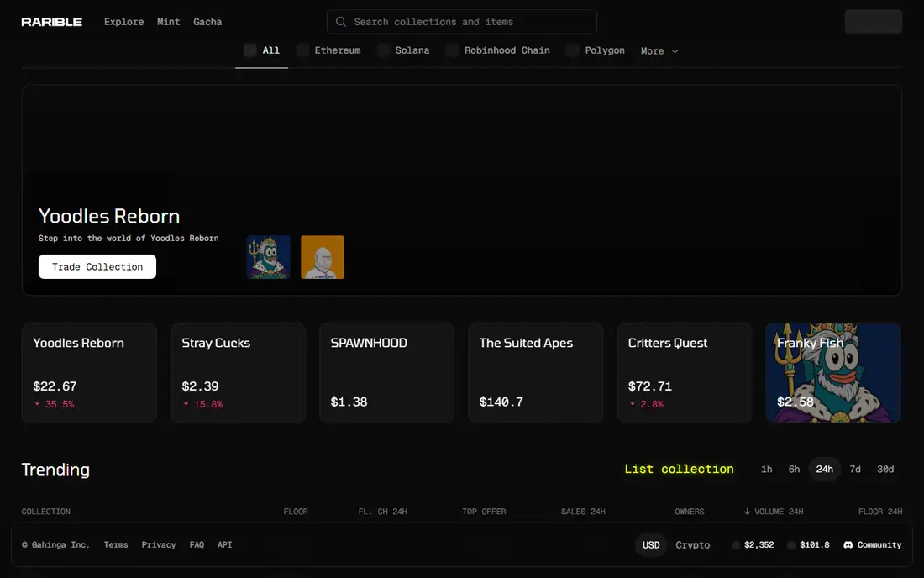Open the Franky Fish king thumbnail in banner
The width and height of the screenshot is (924, 578).
pos(268,257)
